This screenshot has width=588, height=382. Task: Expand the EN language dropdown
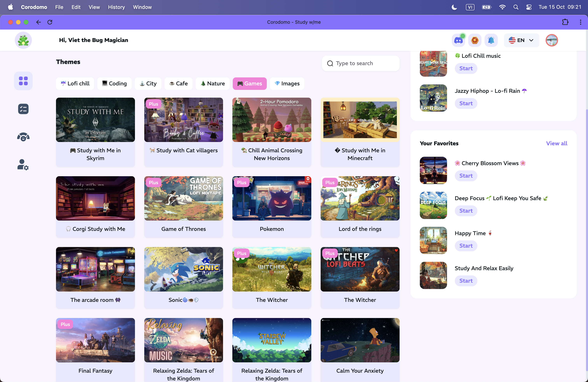521,40
